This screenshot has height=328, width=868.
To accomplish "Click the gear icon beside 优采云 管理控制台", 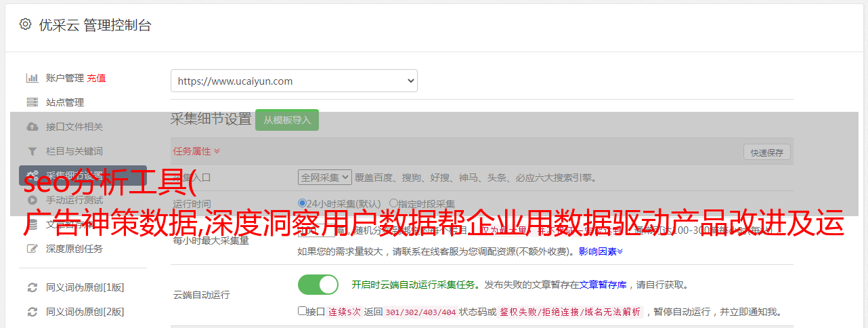I will [25, 24].
